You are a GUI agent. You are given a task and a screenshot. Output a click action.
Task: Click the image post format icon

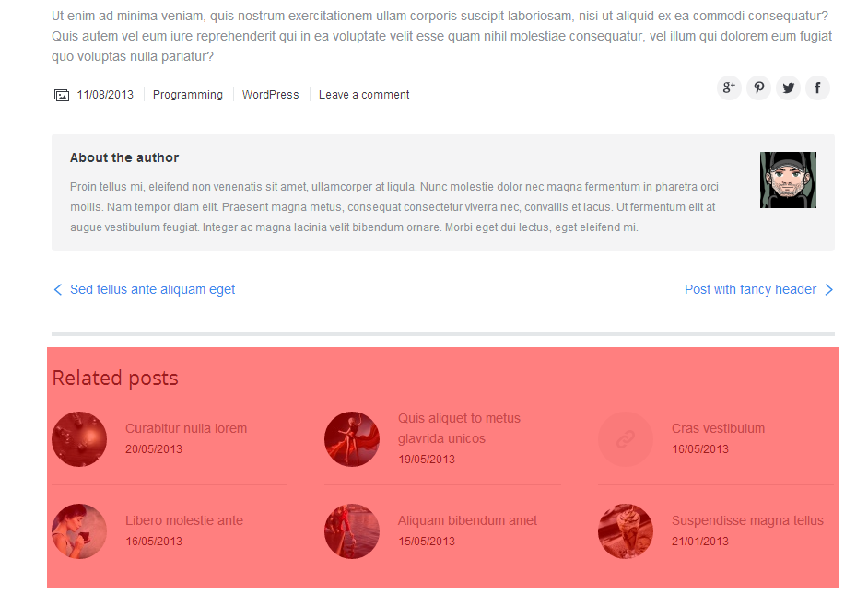tap(62, 95)
